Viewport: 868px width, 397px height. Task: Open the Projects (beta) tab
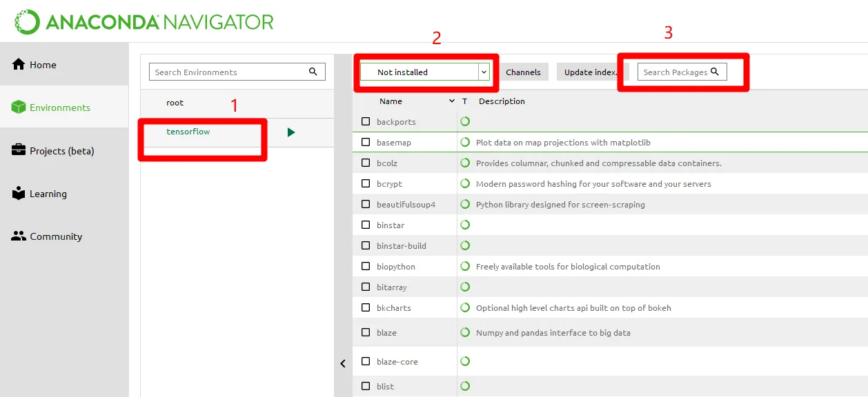coord(64,150)
